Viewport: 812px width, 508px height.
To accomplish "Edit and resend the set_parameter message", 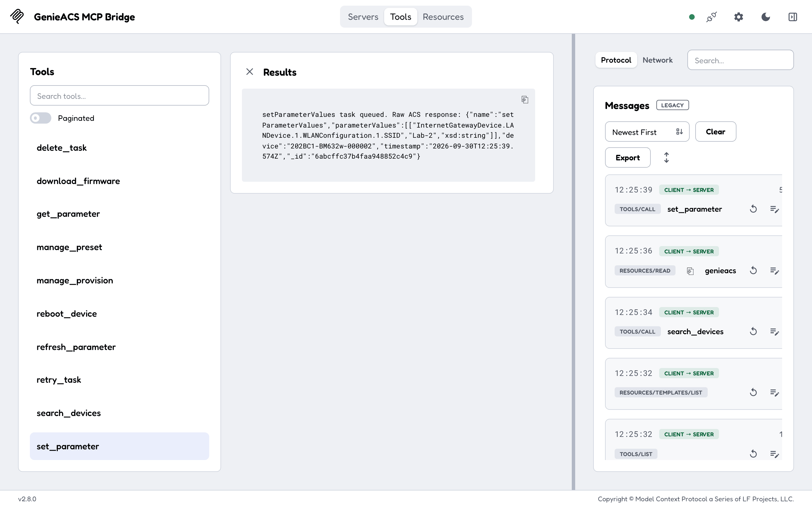I will pos(775,209).
